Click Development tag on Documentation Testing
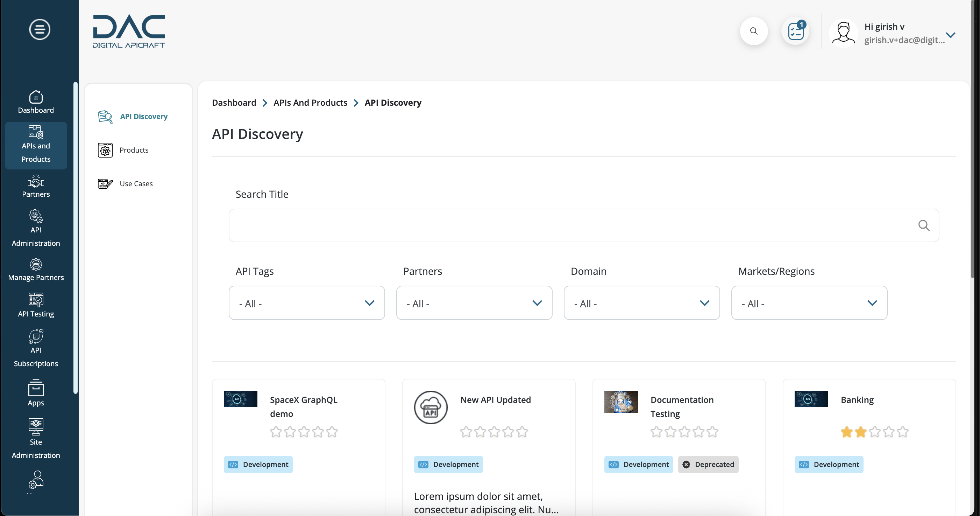 click(639, 465)
